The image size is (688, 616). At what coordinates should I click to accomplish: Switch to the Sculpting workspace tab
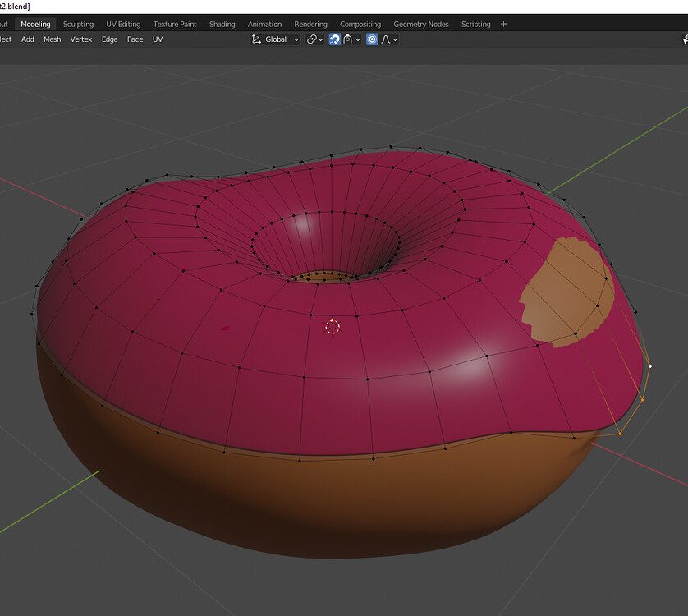[x=78, y=24]
